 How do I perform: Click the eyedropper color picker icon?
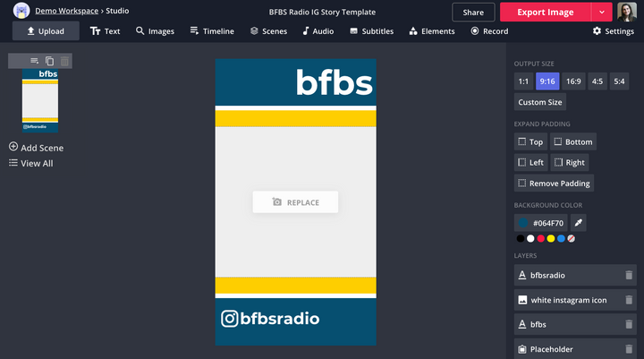click(579, 223)
